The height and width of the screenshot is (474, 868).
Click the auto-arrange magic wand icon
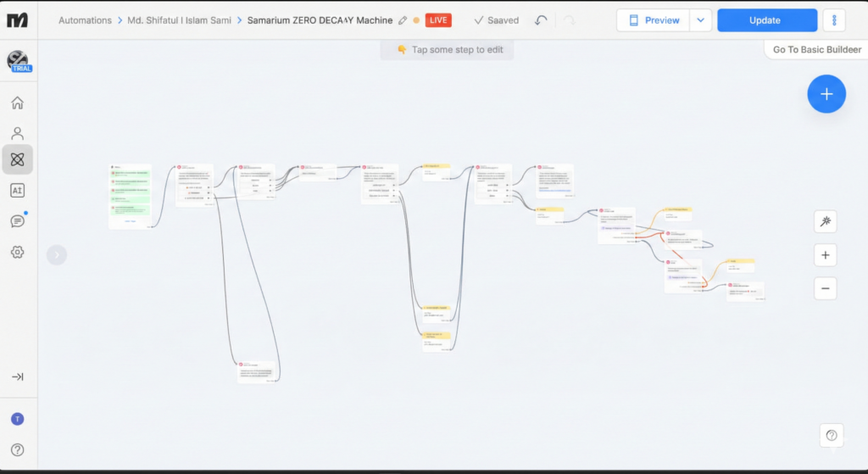826,221
